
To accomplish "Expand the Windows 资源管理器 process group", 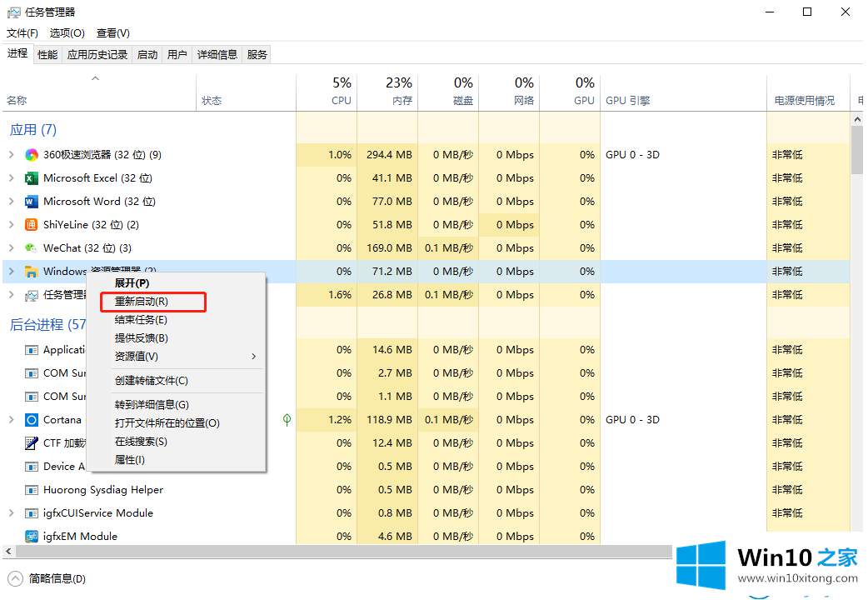I will 12,271.
